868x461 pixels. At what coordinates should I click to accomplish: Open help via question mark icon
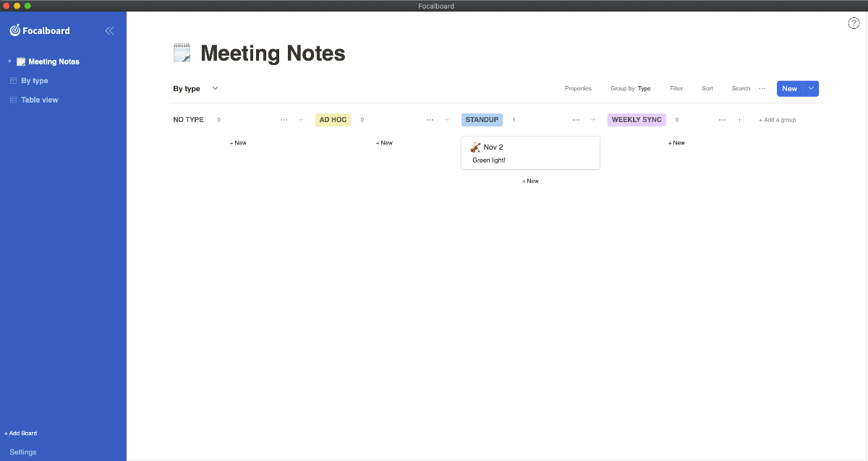[x=854, y=23]
